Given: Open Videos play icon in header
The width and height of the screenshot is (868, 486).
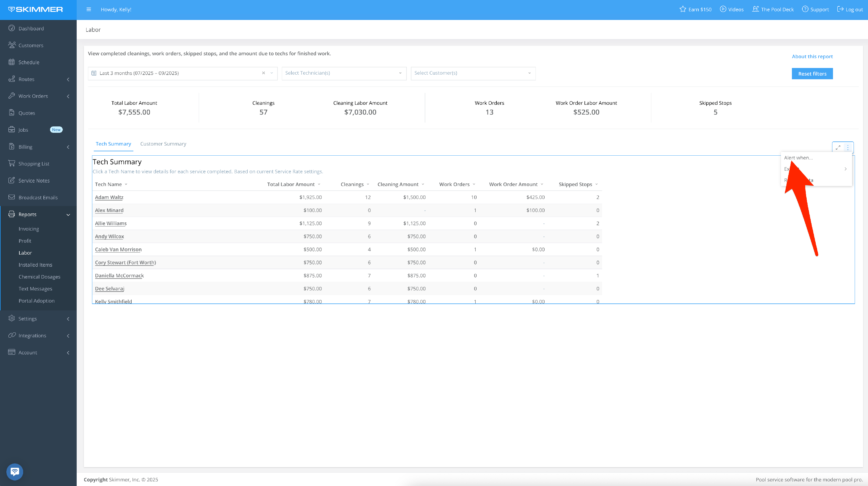Looking at the screenshot, I should coord(723,9).
